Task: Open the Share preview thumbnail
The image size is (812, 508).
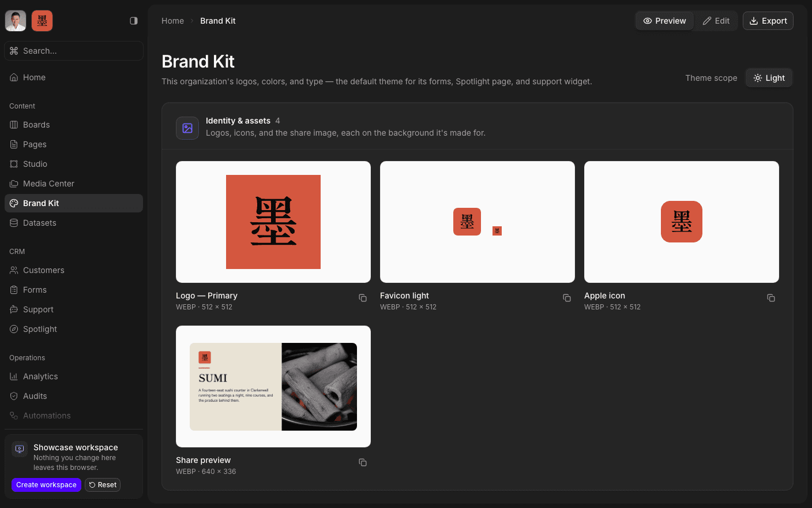Action: point(273,386)
